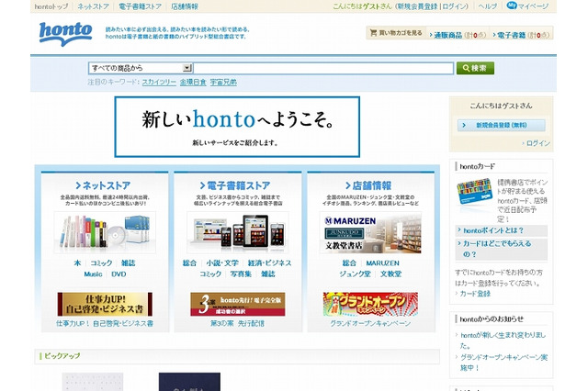This screenshot has height=391, width=588.
Task: Click inside the search text field
Action: (323, 68)
